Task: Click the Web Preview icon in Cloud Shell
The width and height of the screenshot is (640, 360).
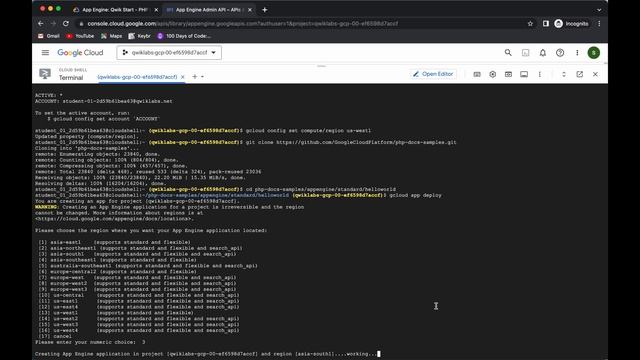Action: (508, 74)
